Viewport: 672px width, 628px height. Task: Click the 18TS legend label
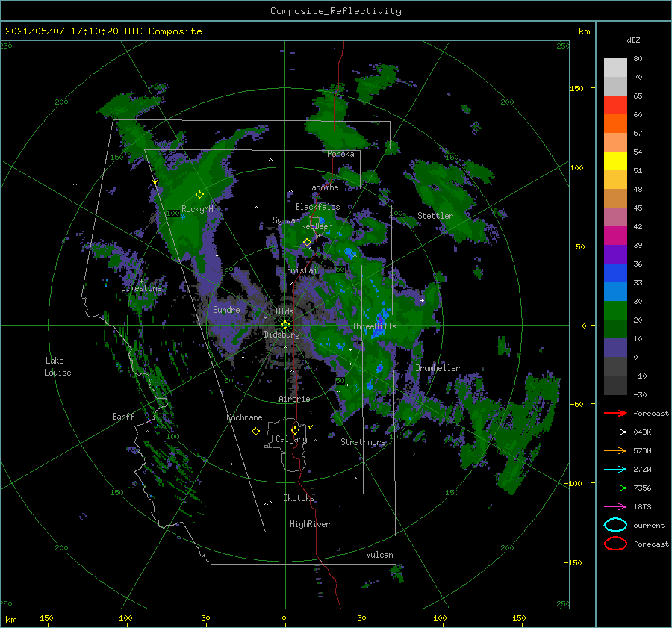pos(642,507)
